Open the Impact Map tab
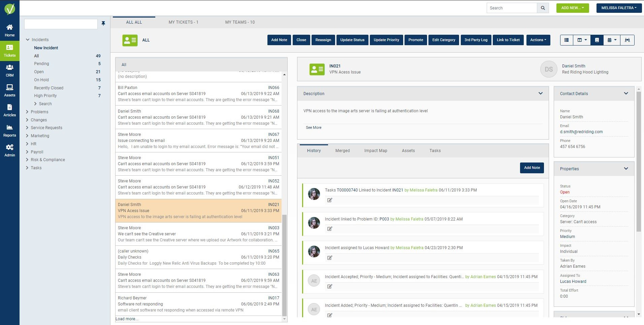This screenshot has width=644, height=325. point(376,151)
